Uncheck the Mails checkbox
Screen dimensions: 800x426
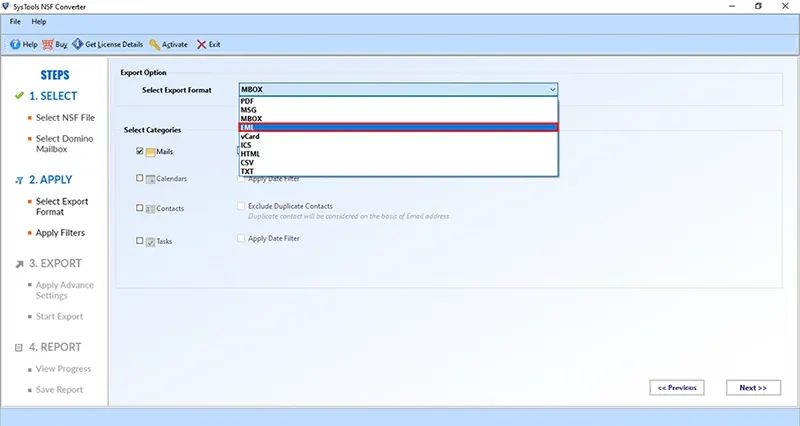click(x=139, y=151)
